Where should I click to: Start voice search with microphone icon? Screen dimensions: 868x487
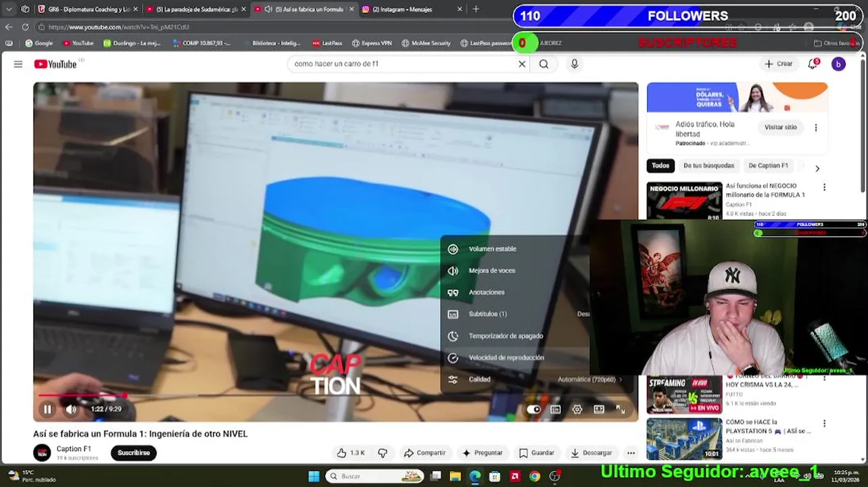click(574, 64)
